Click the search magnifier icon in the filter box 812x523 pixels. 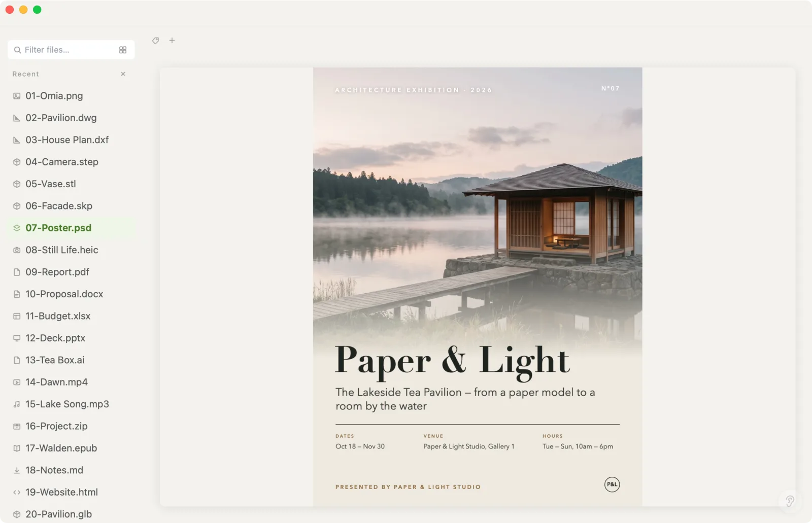coord(18,50)
